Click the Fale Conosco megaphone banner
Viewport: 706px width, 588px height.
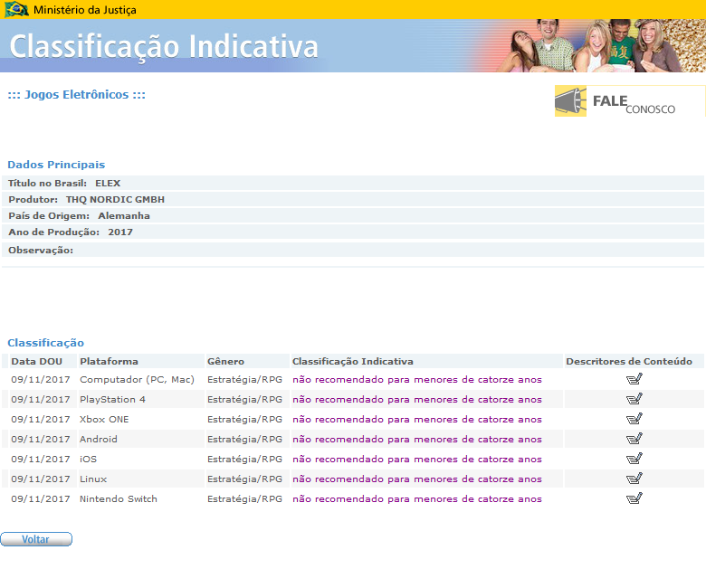629,101
